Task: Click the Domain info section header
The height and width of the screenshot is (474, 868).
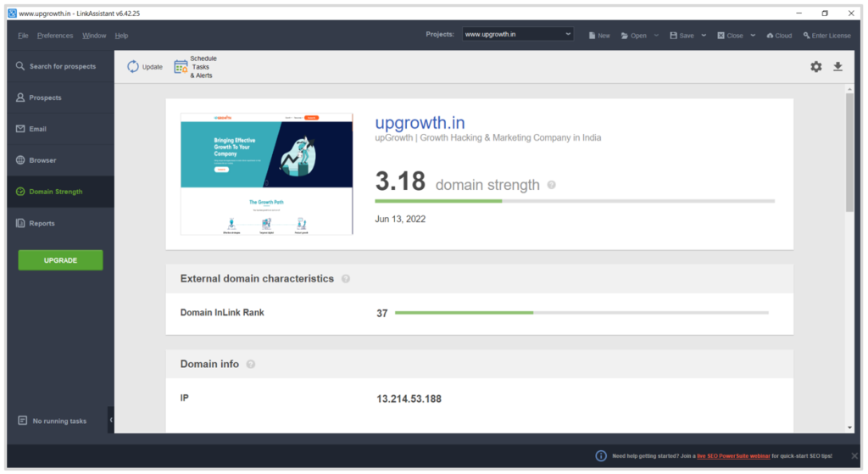Action: [480, 364]
